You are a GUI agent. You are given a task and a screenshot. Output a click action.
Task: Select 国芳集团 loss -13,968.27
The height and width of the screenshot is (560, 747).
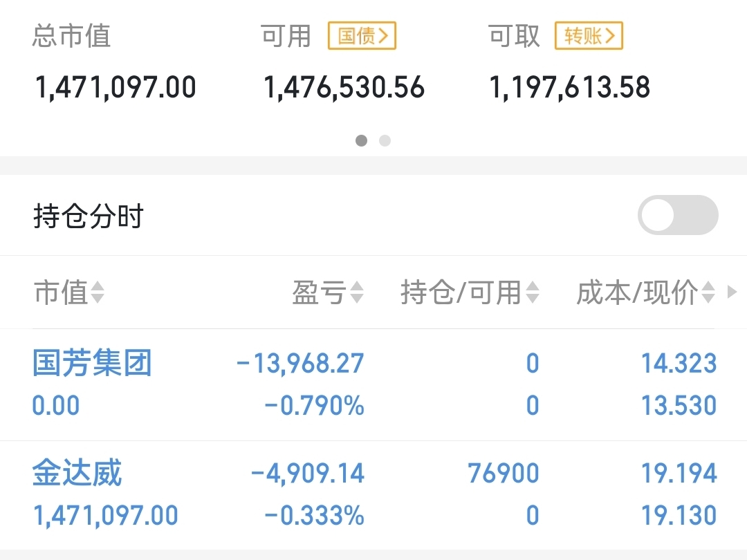tap(300, 364)
